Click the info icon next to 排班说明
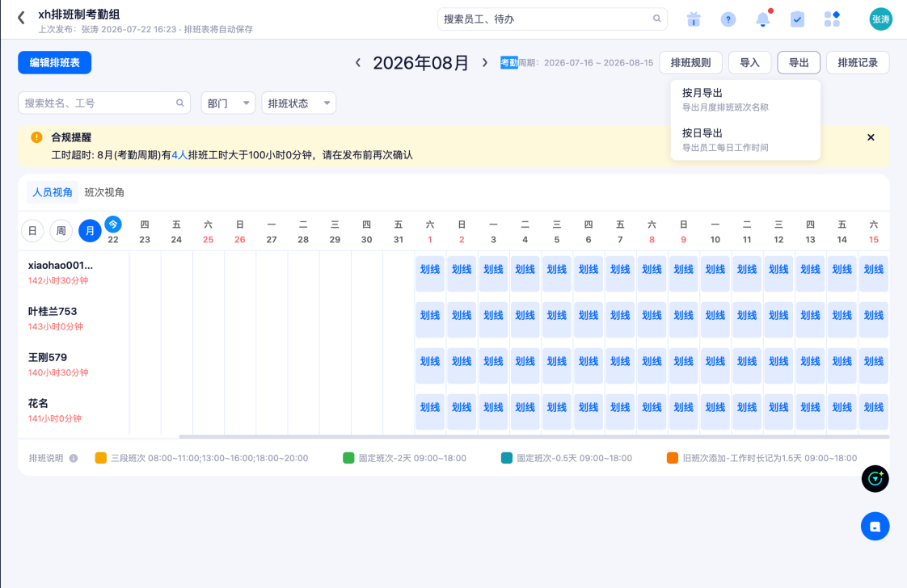907x588 pixels. pos(74,458)
